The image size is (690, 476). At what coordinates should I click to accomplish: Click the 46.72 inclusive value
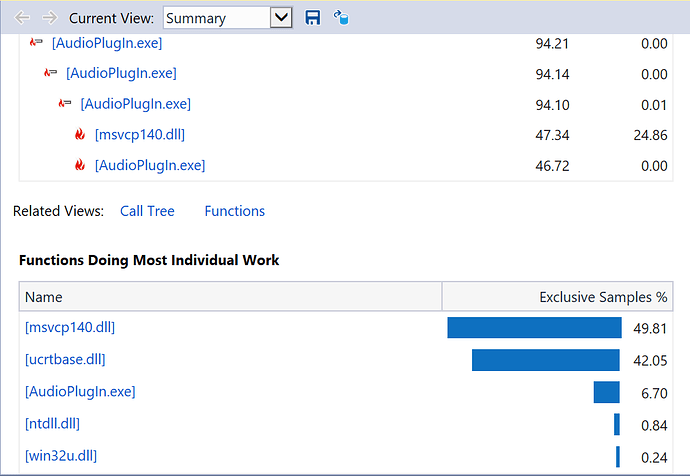pos(552,166)
